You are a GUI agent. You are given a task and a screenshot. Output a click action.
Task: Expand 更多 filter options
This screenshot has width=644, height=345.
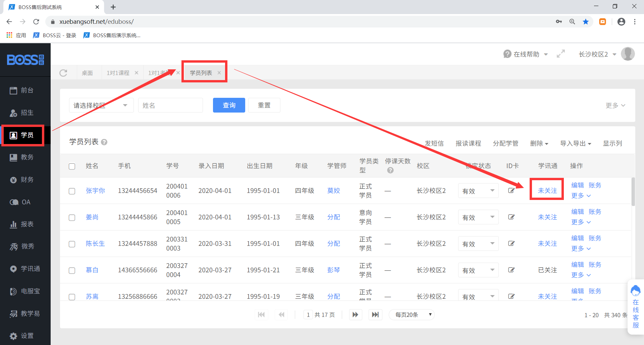coord(615,106)
